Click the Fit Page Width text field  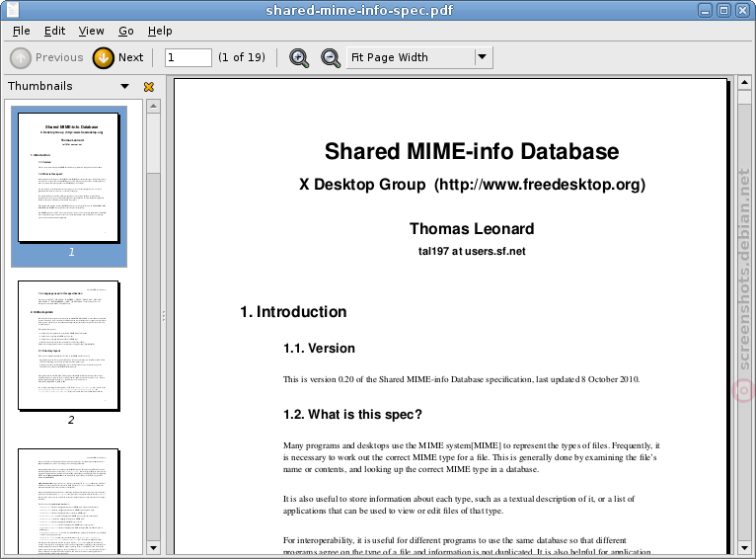click(x=411, y=57)
